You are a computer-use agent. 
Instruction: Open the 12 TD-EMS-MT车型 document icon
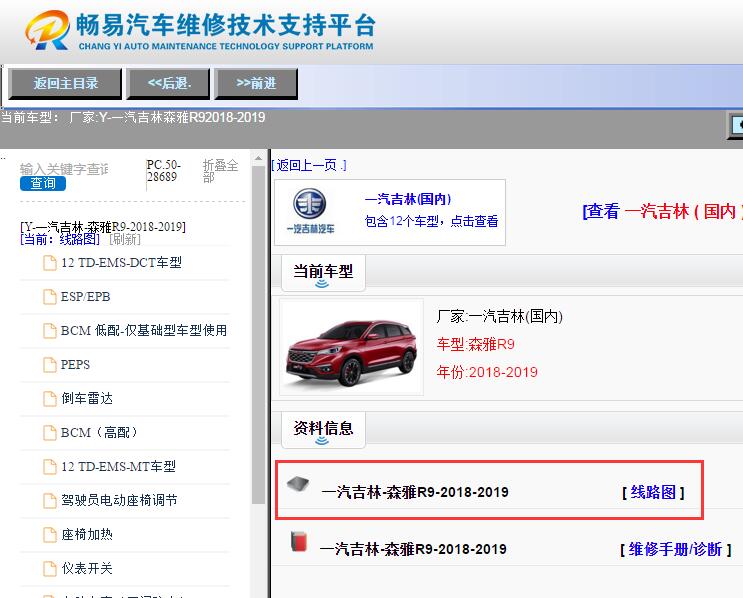pos(50,467)
